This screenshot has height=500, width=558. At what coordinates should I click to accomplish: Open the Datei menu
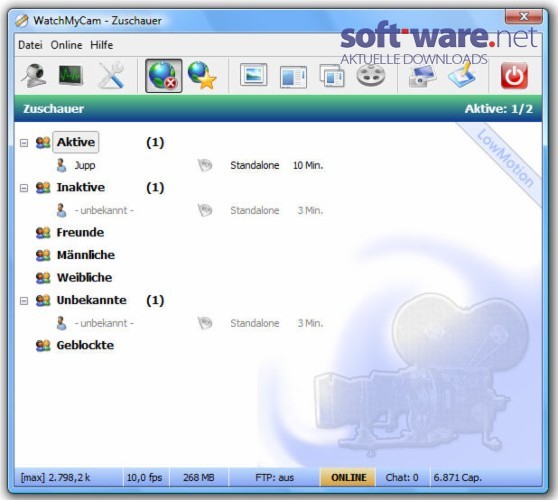click(30, 45)
